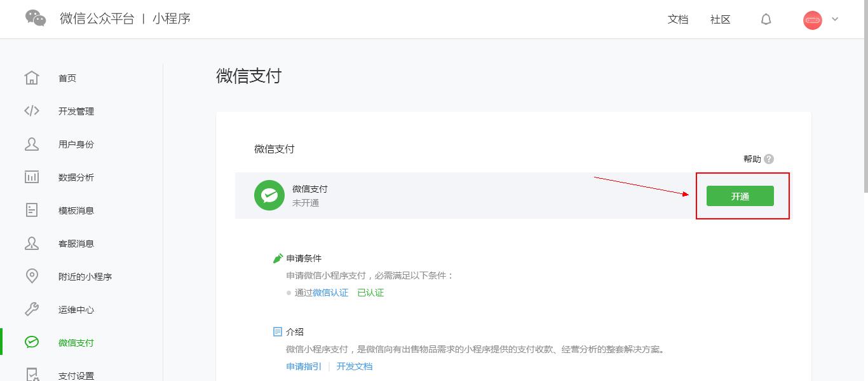Click the 模板消息 document icon
Image resolution: width=868 pixels, height=381 pixels.
pyautogui.click(x=32, y=210)
